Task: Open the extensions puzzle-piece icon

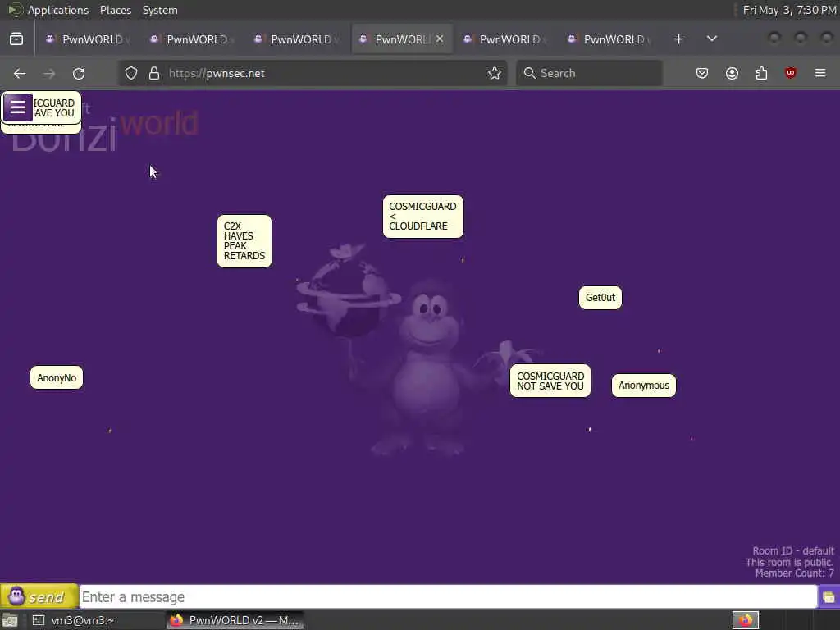Action: pyautogui.click(x=761, y=73)
